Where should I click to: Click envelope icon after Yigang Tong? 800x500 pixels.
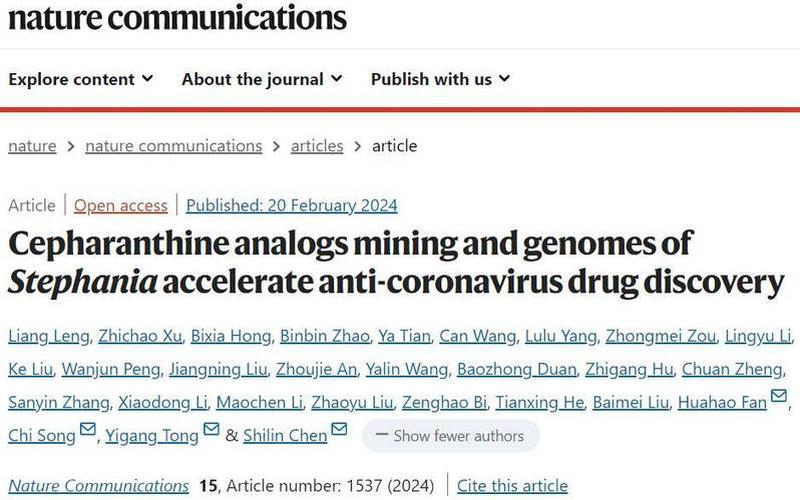click(211, 431)
